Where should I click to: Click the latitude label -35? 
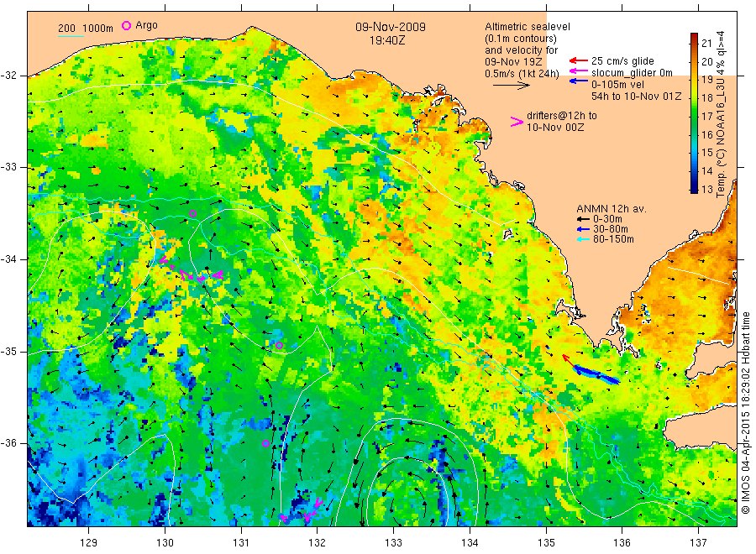point(8,352)
